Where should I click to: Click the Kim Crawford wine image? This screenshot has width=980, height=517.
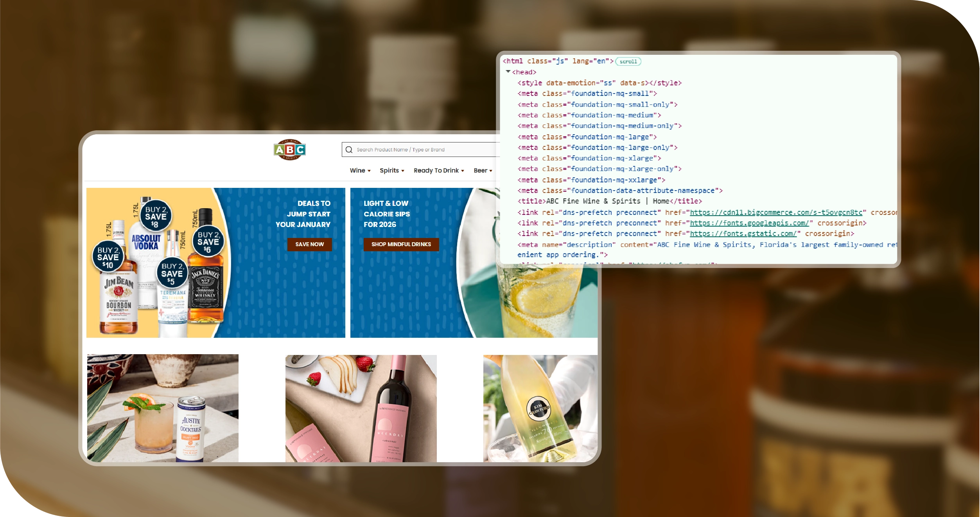point(540,408)
